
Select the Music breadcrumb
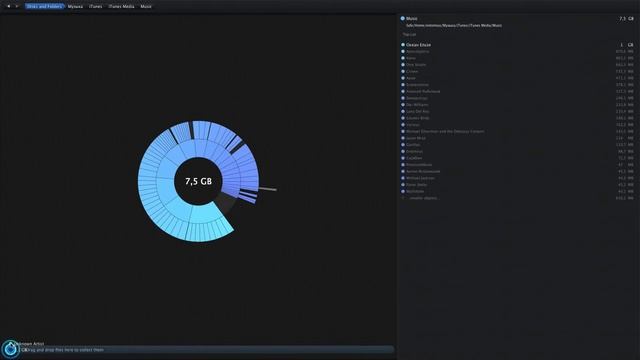click(x=146, y=7)
